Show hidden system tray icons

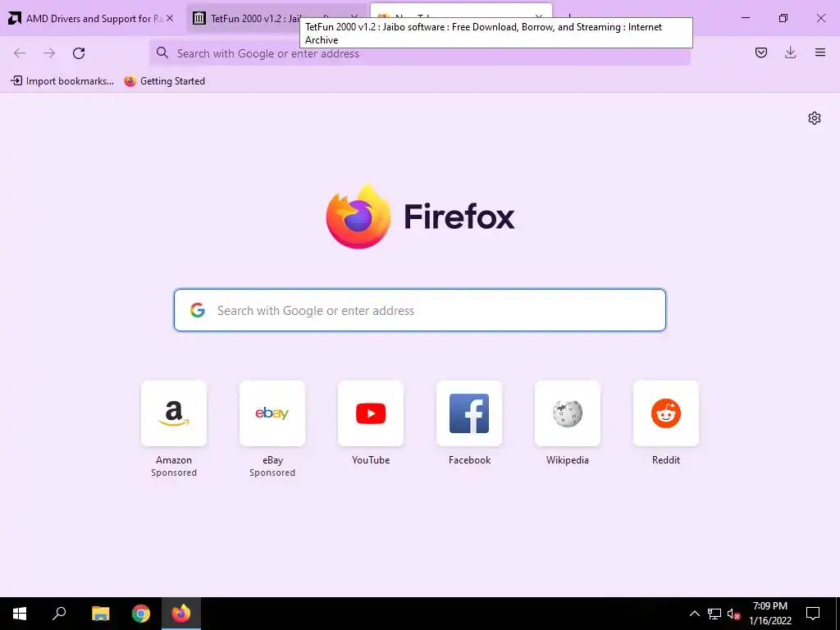click(x=694, y=614)
